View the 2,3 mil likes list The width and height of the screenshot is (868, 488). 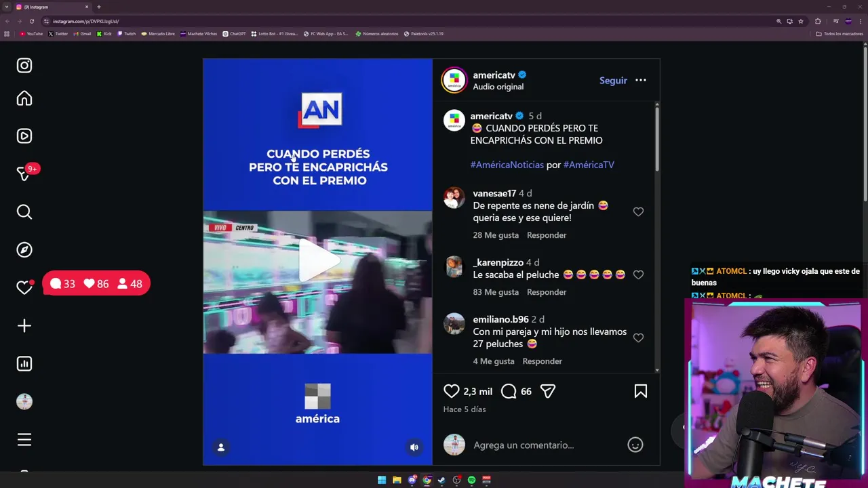point(478,392)
